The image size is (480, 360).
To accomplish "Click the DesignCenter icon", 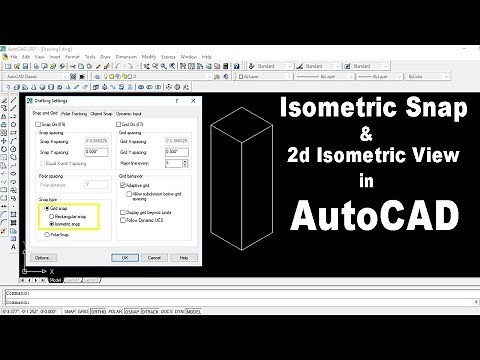I will [x=191, y=66].
